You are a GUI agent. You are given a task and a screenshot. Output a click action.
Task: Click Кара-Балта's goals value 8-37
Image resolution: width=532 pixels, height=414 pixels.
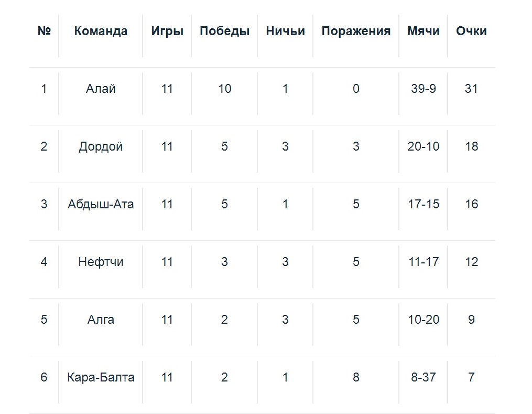pyautogui.click(x=424, y=377)
